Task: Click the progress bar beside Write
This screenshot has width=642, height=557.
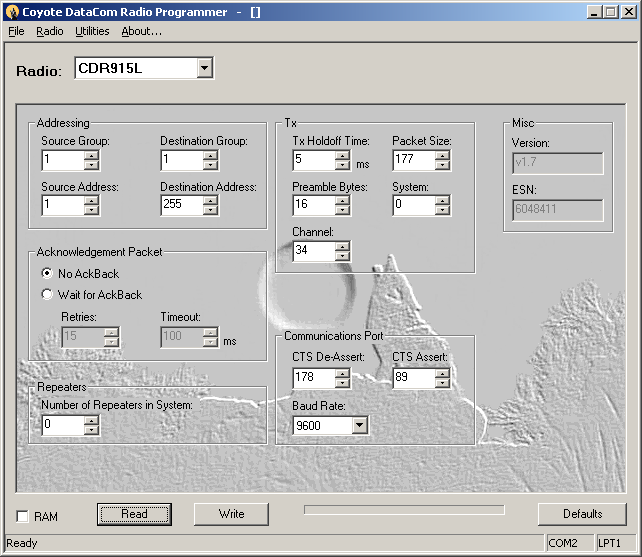Action: [x=404, y=509]
